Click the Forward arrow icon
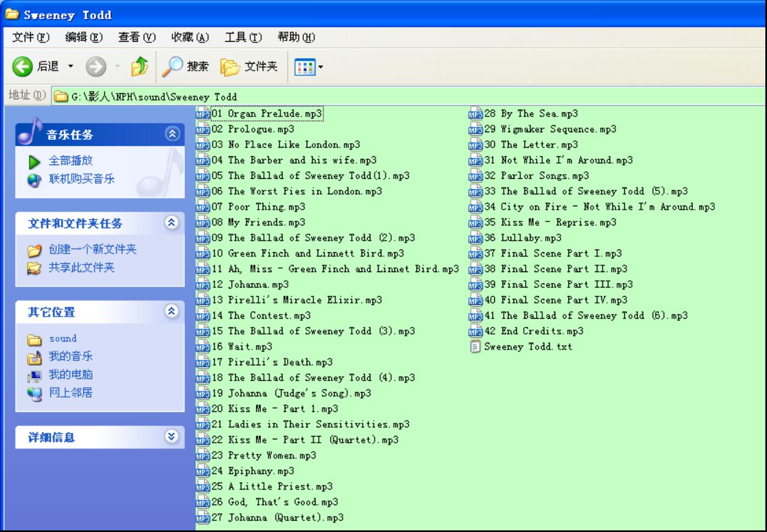Image resolution: width=767 pixels, height=532 pixels. tap(96, 66)
